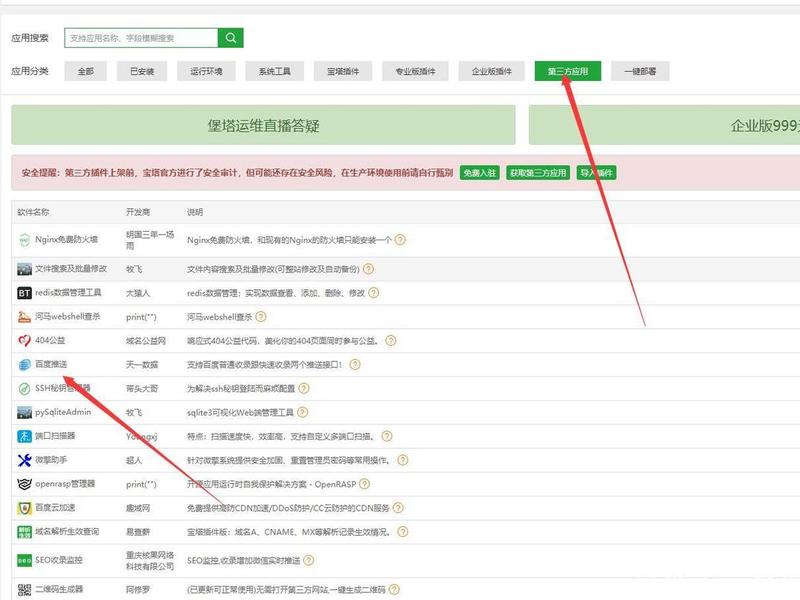Open the 404公益 plugin name
Image resolution: width=800 pixels, height=600 pixels.
click(x=50, y=340)
